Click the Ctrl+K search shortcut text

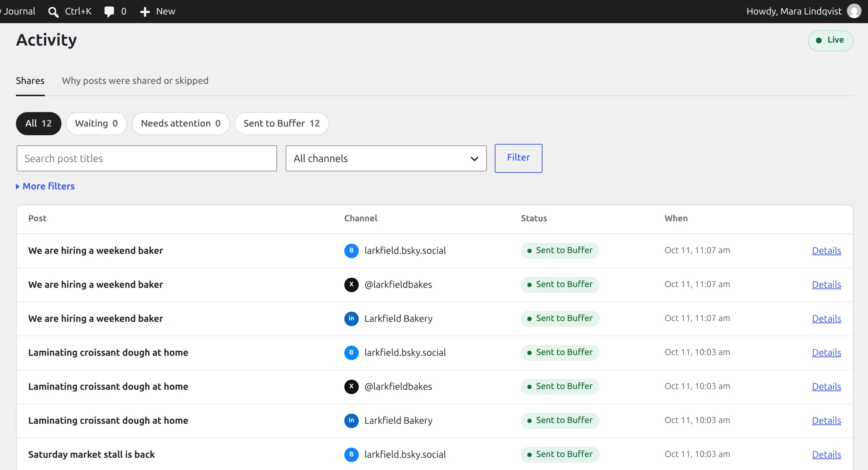pyautogui.click(x=78, y=12)
